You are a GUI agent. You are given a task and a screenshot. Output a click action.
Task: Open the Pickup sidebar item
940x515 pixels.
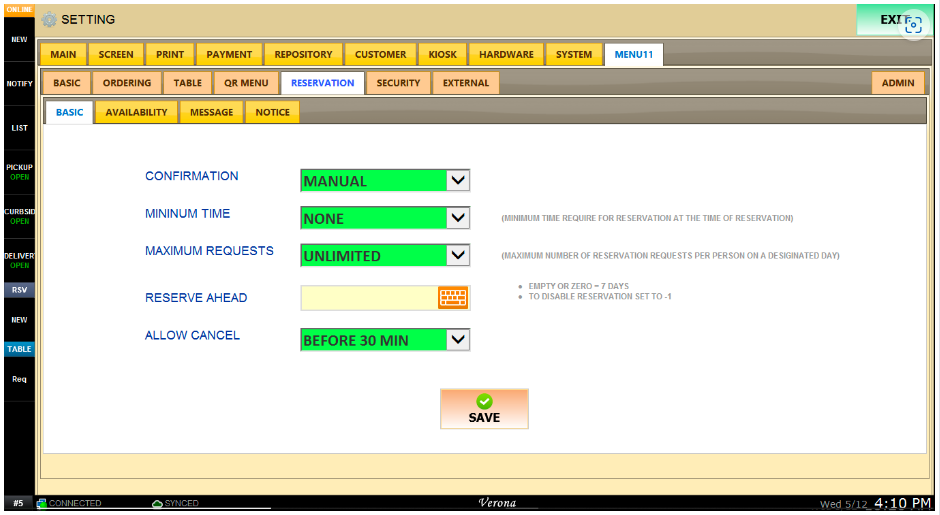point(19,172)
